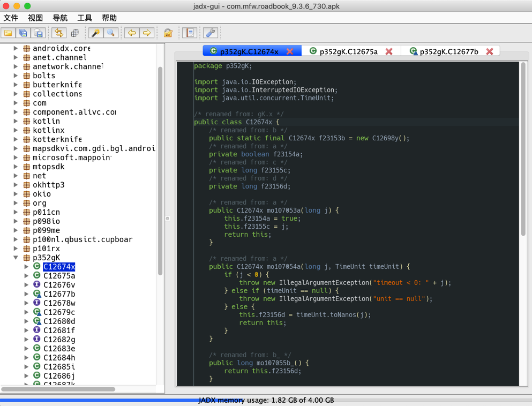Image resolution: width=532 pixels, height=406 pixels.
Task: Expand the org package
Action: (x=16, y=203)
